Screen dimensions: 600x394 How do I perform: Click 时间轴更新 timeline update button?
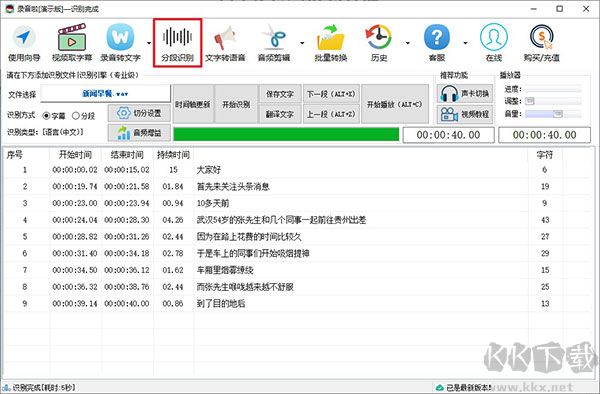[x=193, y=104]
